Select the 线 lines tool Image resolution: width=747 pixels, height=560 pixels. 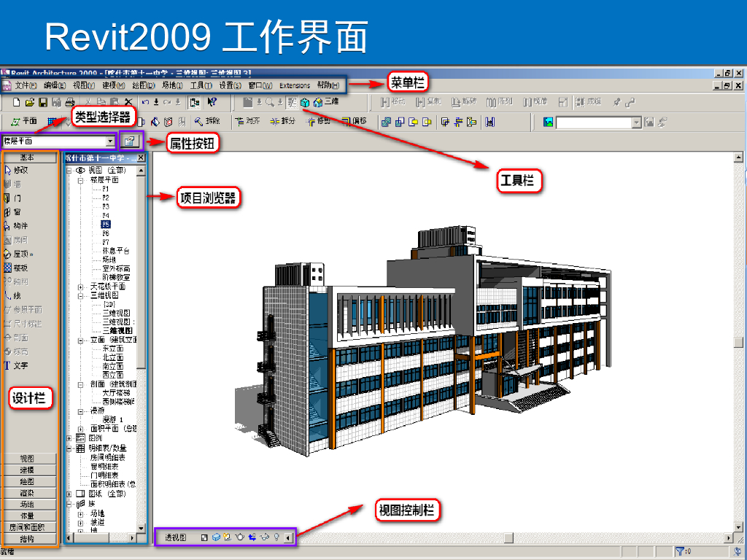click(12, 296)
